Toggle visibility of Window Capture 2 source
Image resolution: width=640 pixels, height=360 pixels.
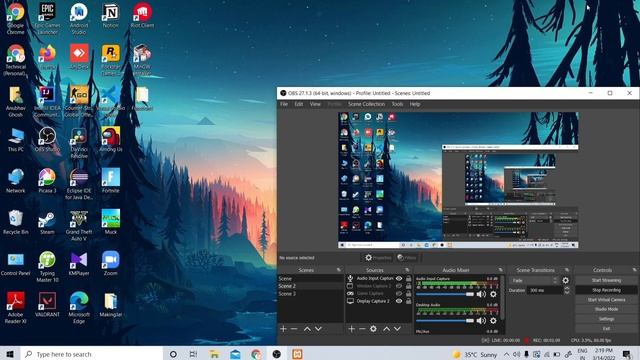(399, 286)
